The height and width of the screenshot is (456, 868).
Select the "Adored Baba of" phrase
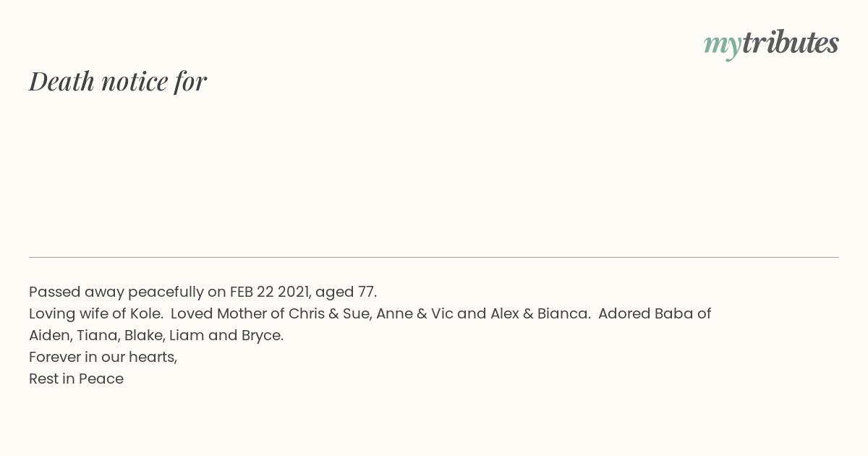tap(655, 314)
